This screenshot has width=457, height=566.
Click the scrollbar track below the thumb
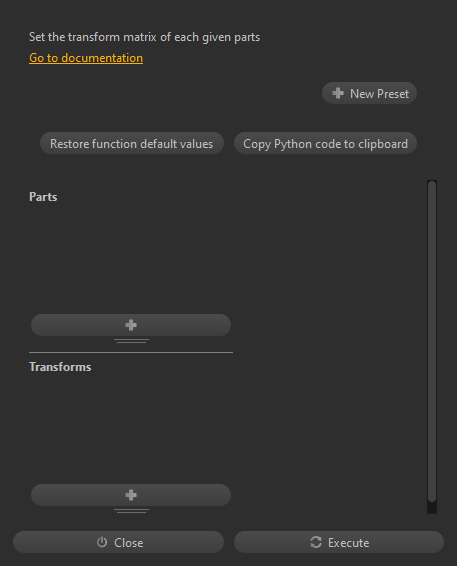(432, 508)
